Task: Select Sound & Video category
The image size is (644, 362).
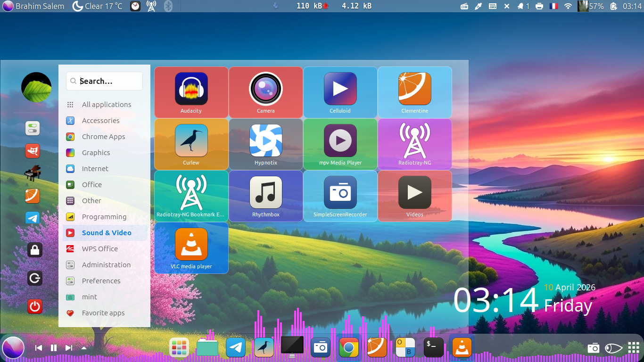Action: [105, 233]
